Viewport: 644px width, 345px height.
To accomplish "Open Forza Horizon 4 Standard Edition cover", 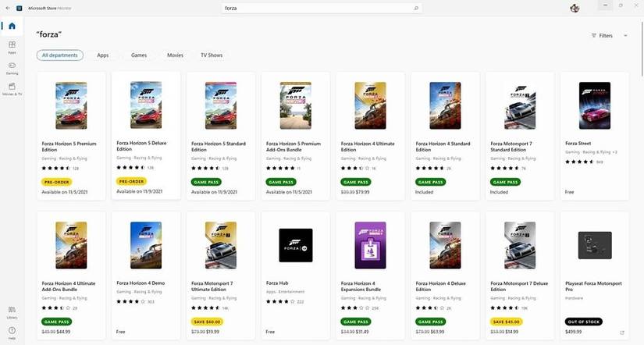I will click(445, 105).
